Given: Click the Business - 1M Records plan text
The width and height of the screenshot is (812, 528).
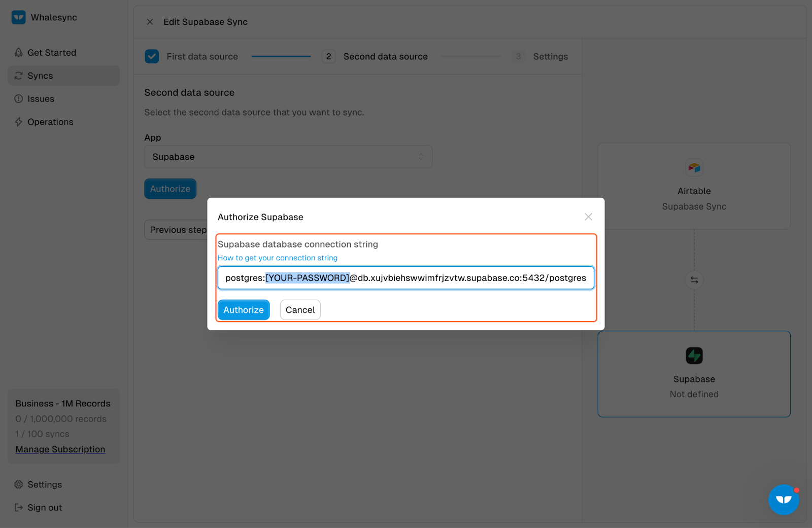Looking at the screenshot, I should coord(63,404).
